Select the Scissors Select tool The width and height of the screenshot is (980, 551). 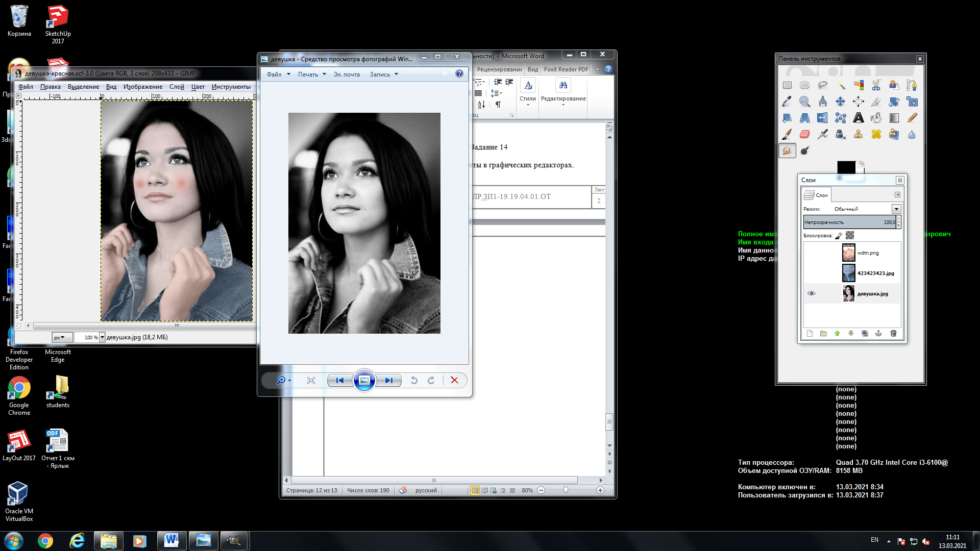coord(876,85)
